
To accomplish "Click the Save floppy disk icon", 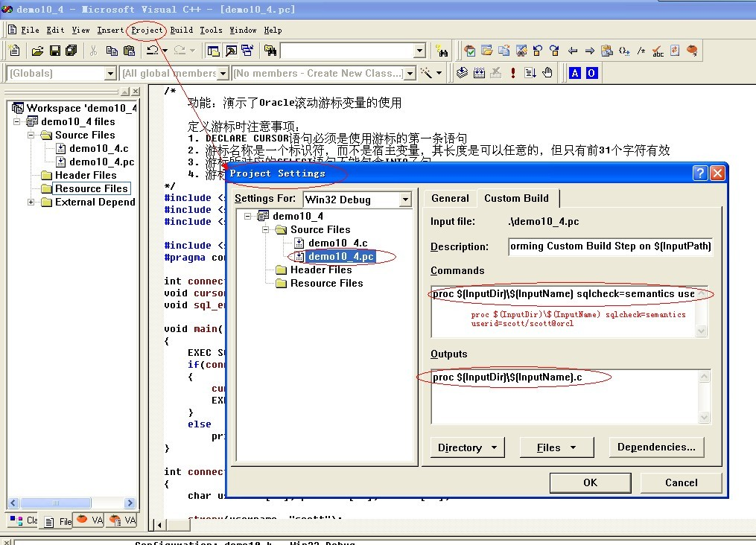I will coord(55,50).
